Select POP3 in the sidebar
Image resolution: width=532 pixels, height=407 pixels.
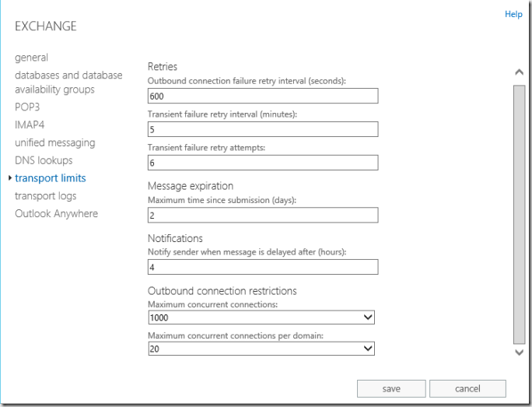(27, 107)
